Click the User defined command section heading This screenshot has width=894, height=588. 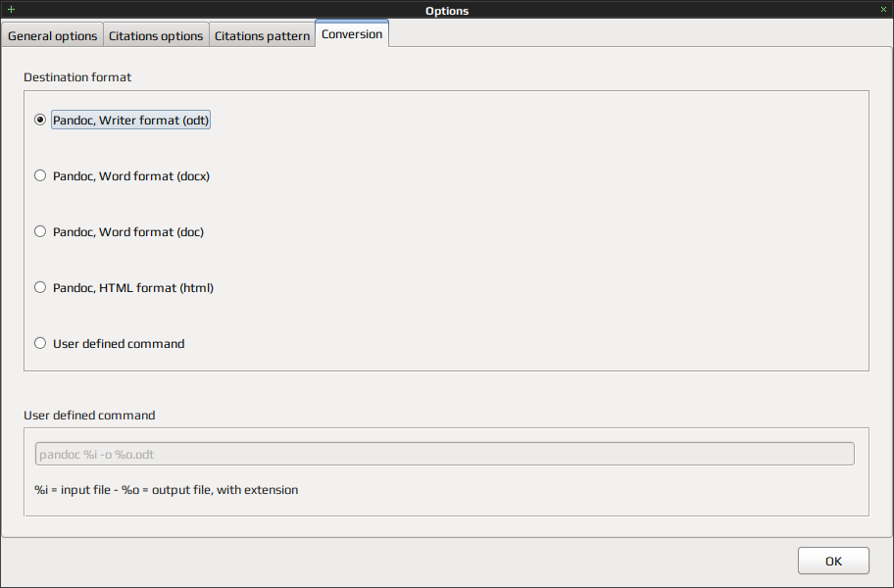[x=89, y=415]
